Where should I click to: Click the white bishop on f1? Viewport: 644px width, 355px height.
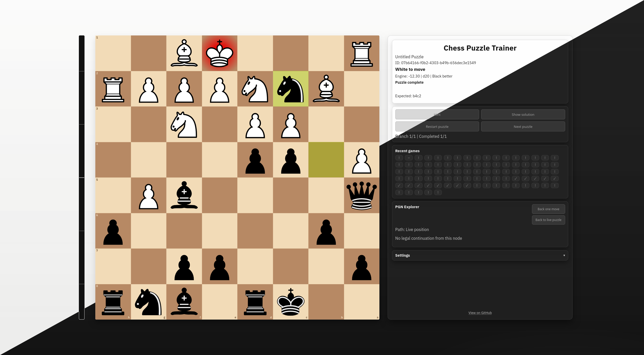coord(184,53)
